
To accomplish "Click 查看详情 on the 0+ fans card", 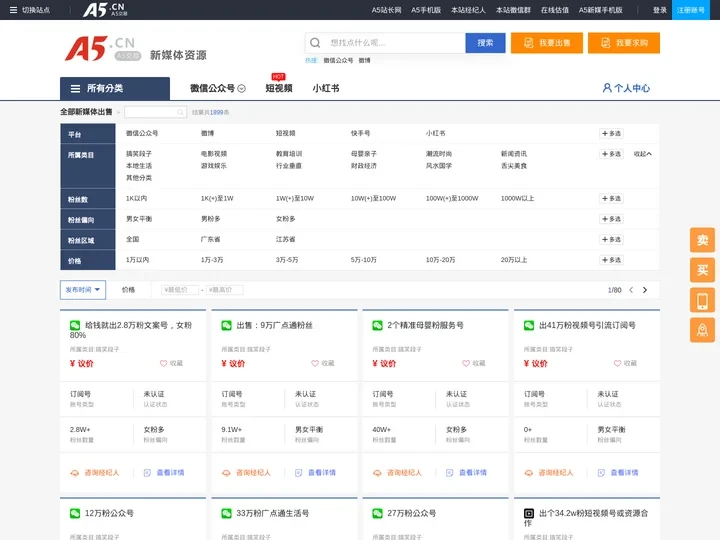I will 618,472.
